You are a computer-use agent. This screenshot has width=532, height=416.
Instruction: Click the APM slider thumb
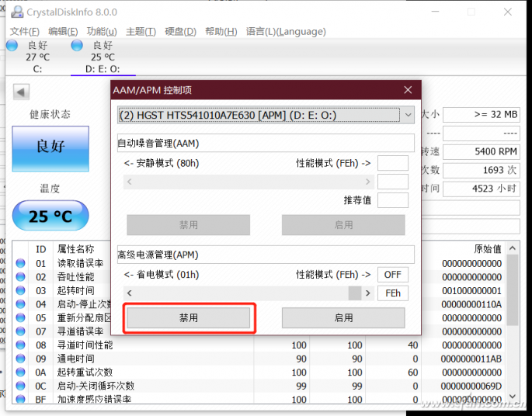pyautogui.click(x=355, y=293)
